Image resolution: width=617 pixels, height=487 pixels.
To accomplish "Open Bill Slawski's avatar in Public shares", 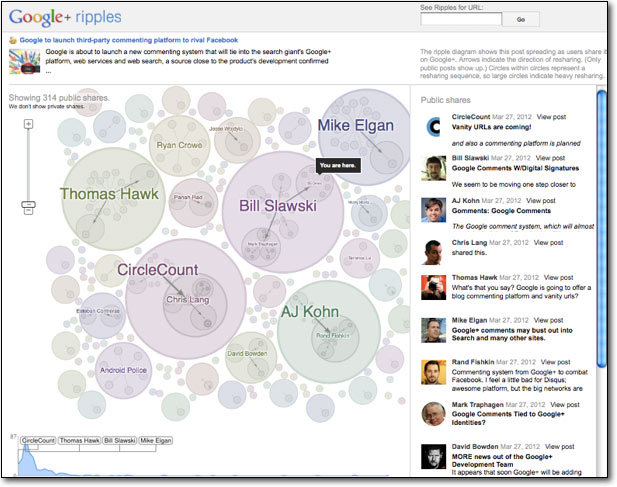I will pos(434,168).
